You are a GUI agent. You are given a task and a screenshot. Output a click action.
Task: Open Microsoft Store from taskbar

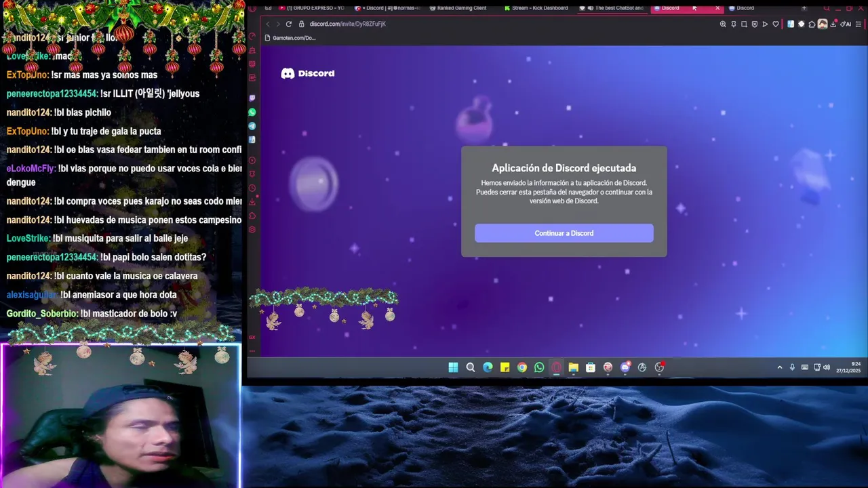(591, 367)
